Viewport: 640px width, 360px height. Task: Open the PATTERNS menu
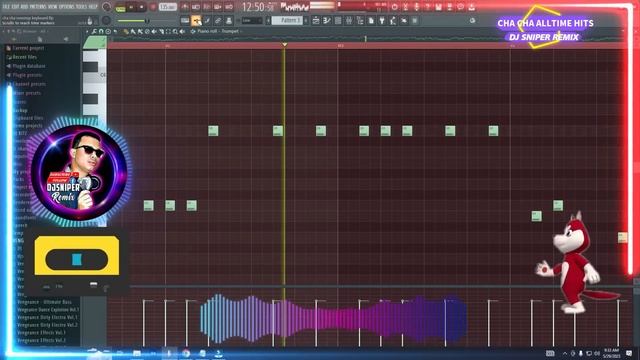coord(38,7)
